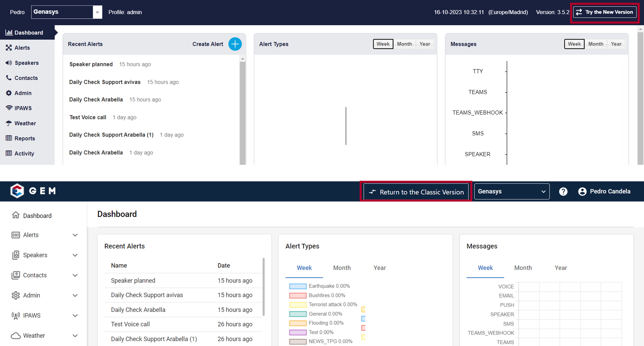This screenshot has width=644, height=346.
Task: Click Try the New Version button
Action: click(605, 12)
